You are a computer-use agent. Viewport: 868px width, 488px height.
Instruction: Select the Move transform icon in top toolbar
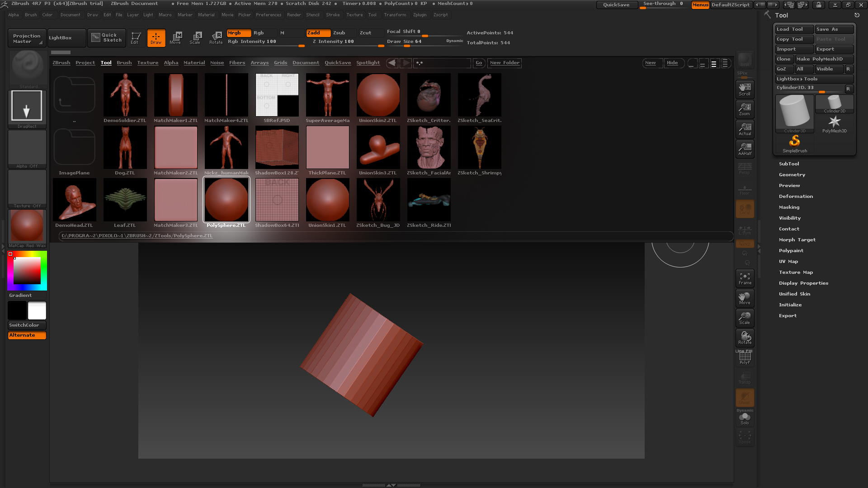175,38
